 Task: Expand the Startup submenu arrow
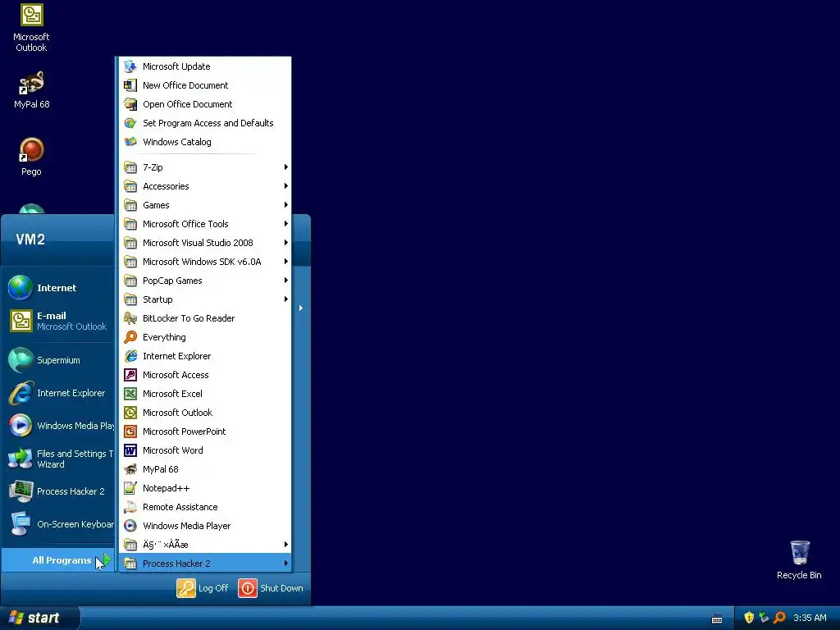point(286,299)
